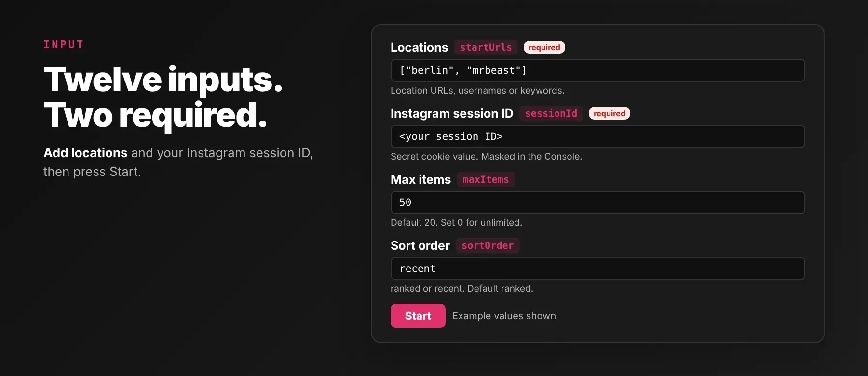Focus the Locations startUrls input field
Image resolution: width=868 pixels, height=376 pixels.
(x=597, y=70)
